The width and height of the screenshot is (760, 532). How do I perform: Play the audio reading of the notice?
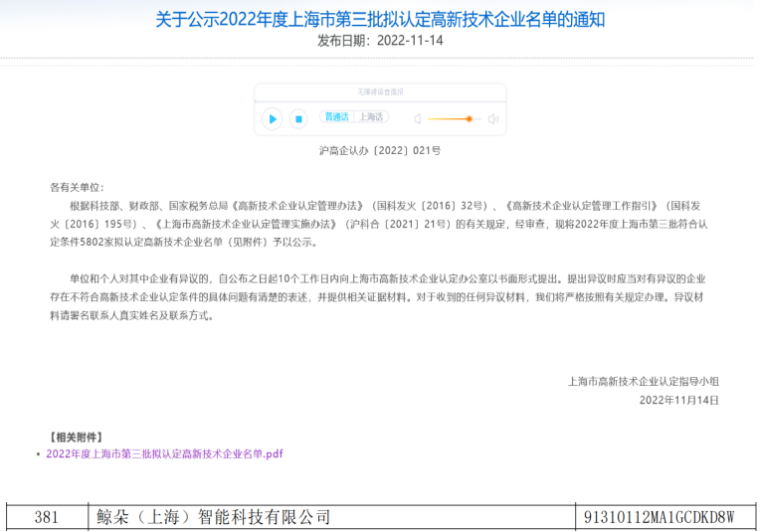click(272, 118)
